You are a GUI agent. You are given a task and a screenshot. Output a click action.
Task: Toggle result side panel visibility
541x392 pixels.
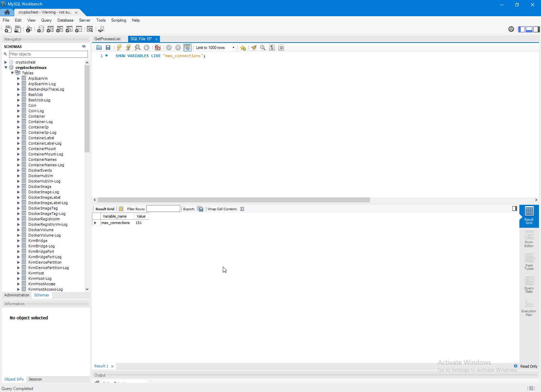[515, 209]
